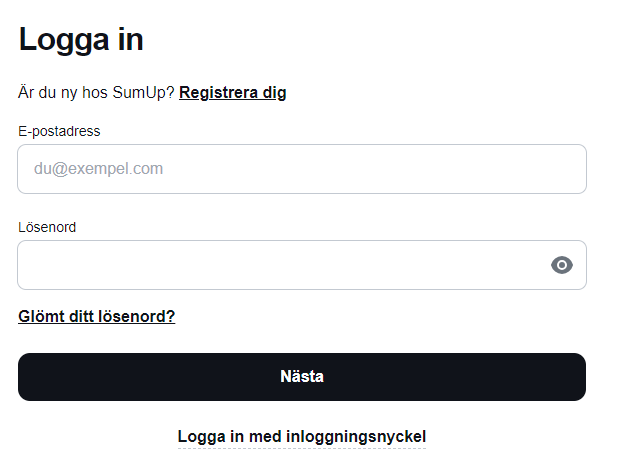
Task: Click the Logga in heading
Action: (x=81, y=40)
